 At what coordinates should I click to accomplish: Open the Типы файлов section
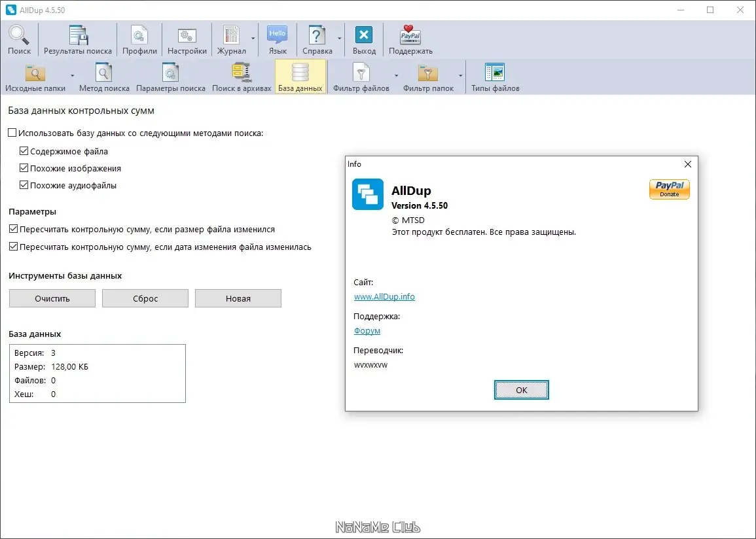[495, 77]
